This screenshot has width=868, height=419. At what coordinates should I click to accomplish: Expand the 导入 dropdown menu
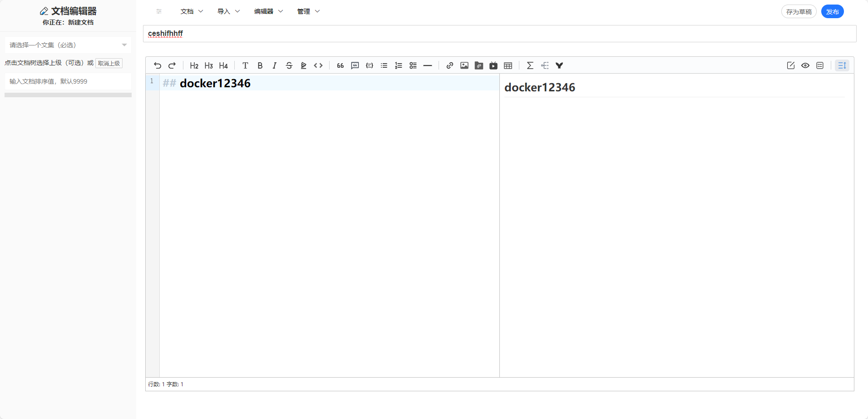tap(228, 11)
